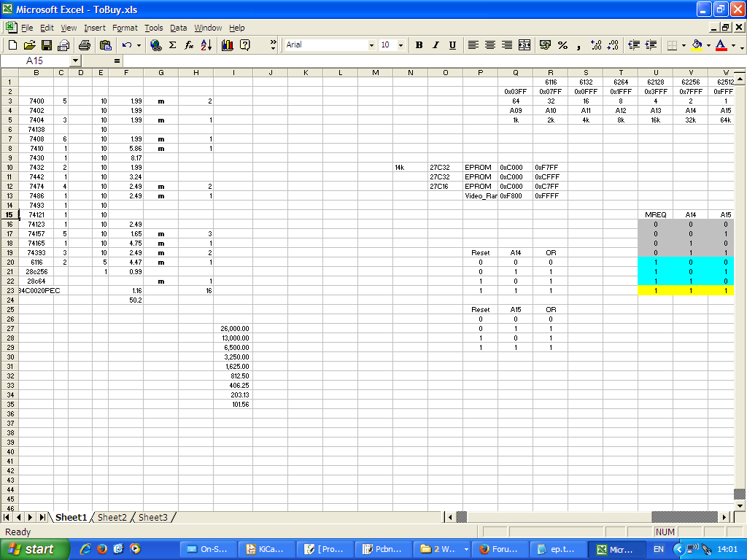Launch the Chart Wizard
Screen dimensions: 747x560
[x=227, y=45]
